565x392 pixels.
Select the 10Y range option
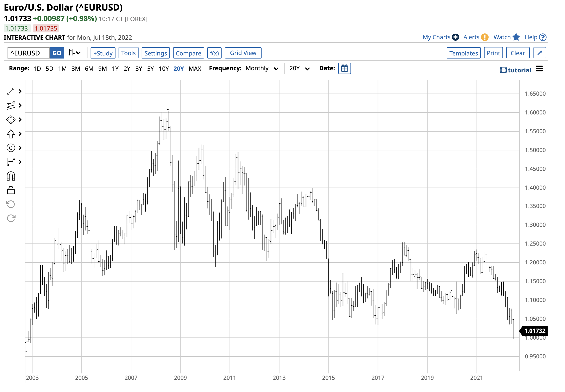164,69
